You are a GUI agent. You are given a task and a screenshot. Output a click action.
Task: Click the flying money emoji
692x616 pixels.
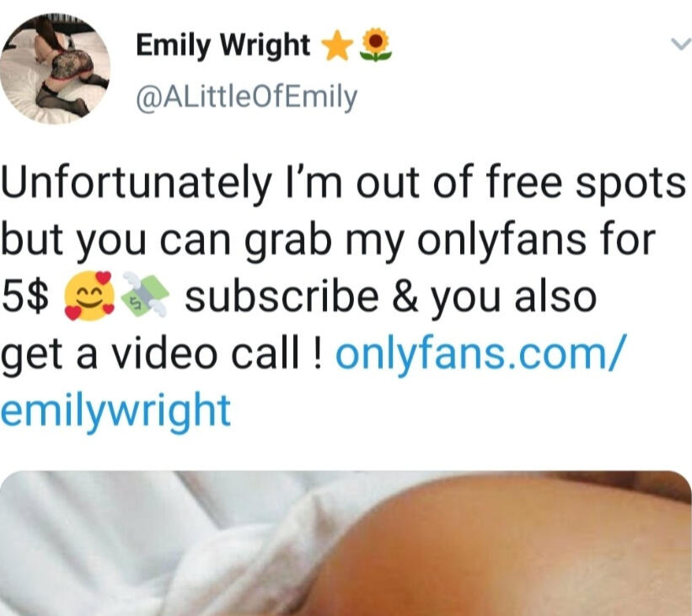pyautogui.click(x=145, y=296)
